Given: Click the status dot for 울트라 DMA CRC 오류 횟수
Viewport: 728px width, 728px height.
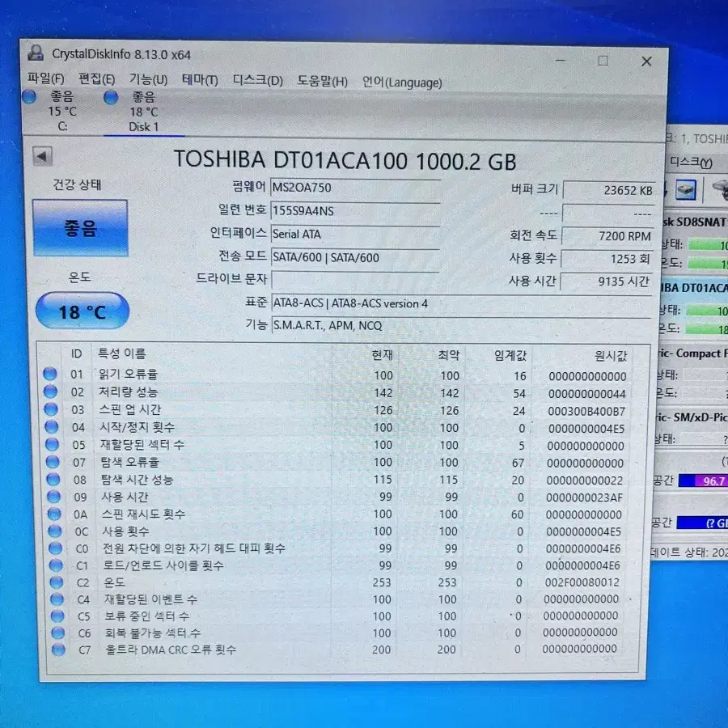Looking at the screenshot, I should coord(58,649).
